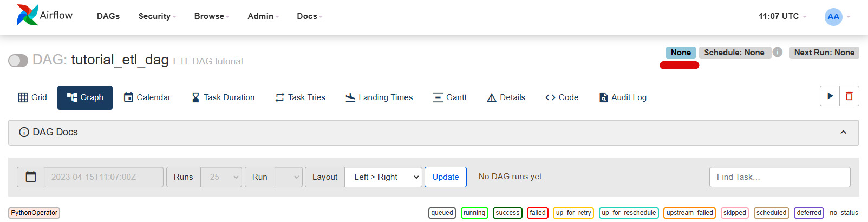Open the Audit Log tab

(x=623, y=97)
